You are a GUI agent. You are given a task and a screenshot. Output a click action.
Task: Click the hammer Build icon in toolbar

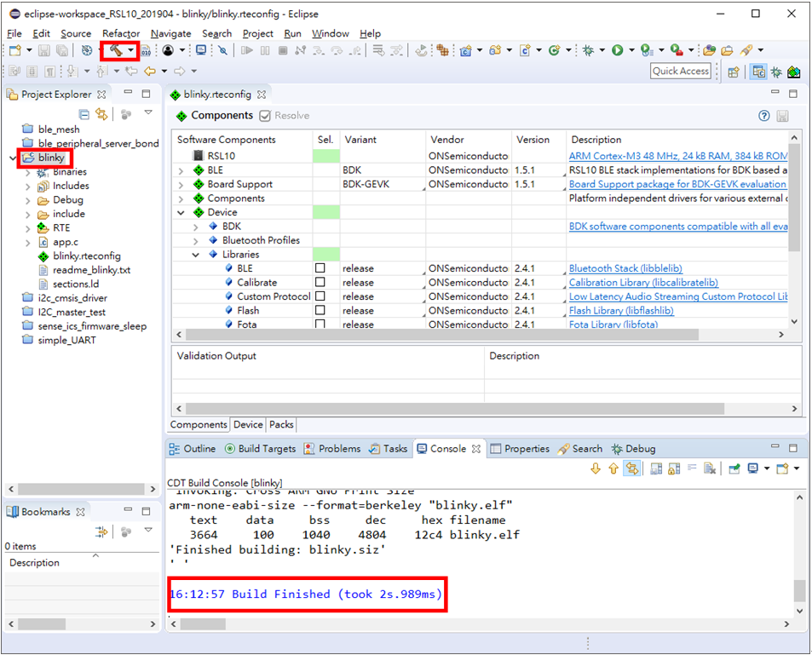[x=114, y=50]
